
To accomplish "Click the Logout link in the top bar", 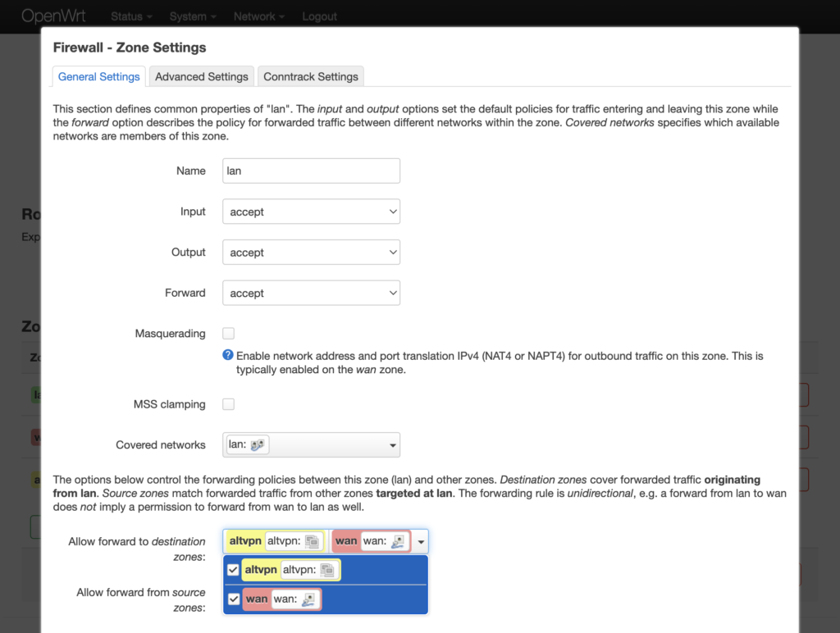I will 319,16.
